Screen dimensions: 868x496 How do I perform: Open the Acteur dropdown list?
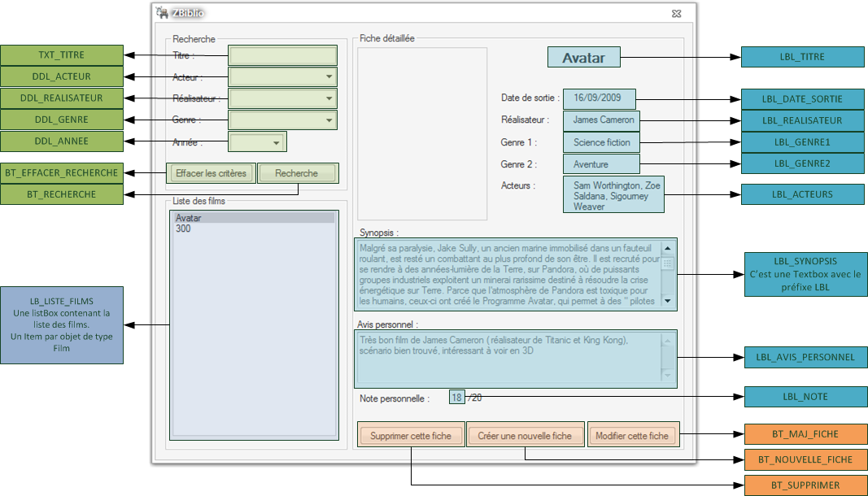pos(329,77)
